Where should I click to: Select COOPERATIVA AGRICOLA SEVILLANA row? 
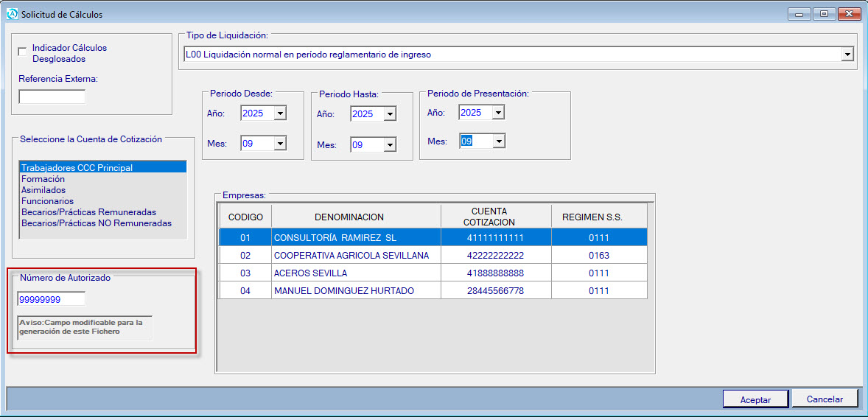click(351, 255)
